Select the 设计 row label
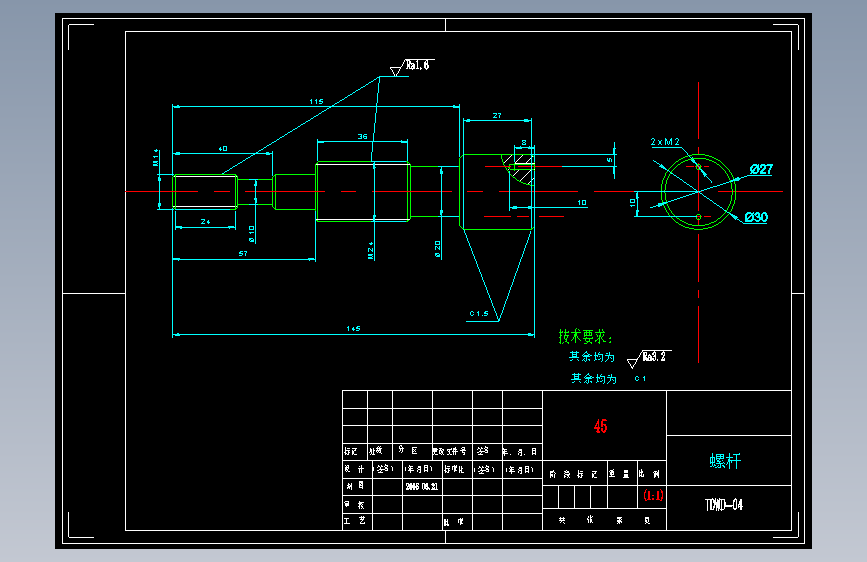Screen dimensions: 867x562 (355, 469)
